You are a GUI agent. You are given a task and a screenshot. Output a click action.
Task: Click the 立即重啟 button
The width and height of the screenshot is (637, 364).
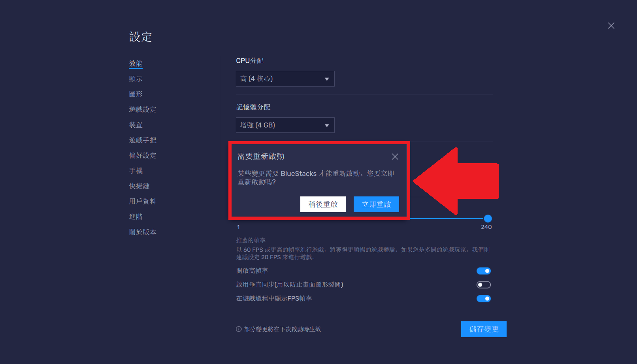[x=376, y=204]
